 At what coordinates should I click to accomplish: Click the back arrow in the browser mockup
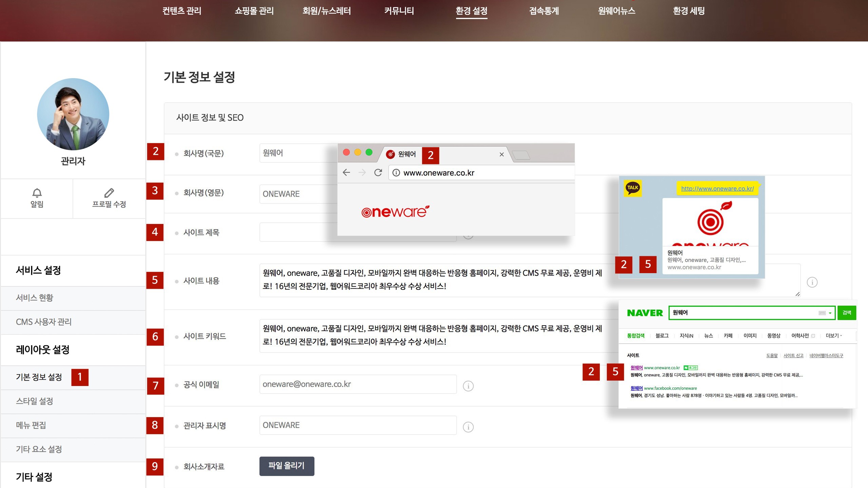pyautogui.click(x=346, y=172)
